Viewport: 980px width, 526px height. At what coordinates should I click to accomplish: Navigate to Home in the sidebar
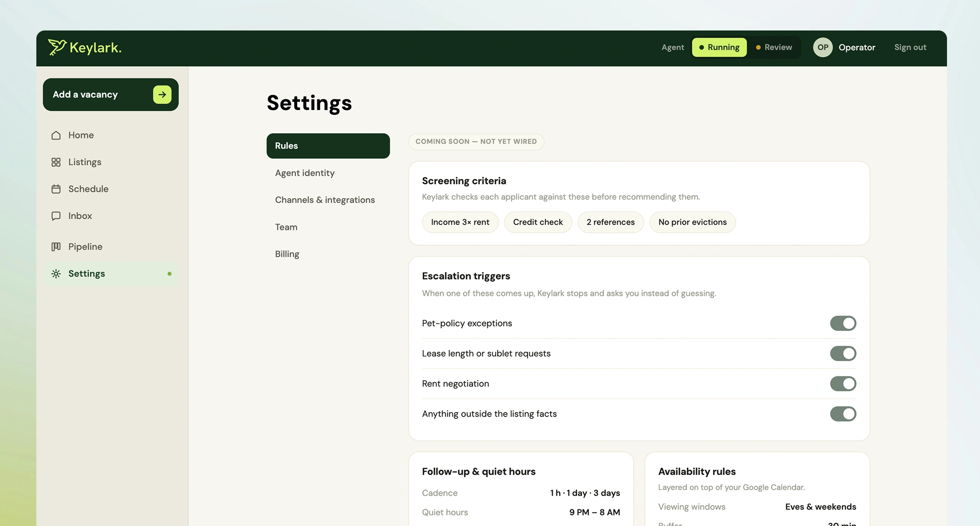point(111,135)
